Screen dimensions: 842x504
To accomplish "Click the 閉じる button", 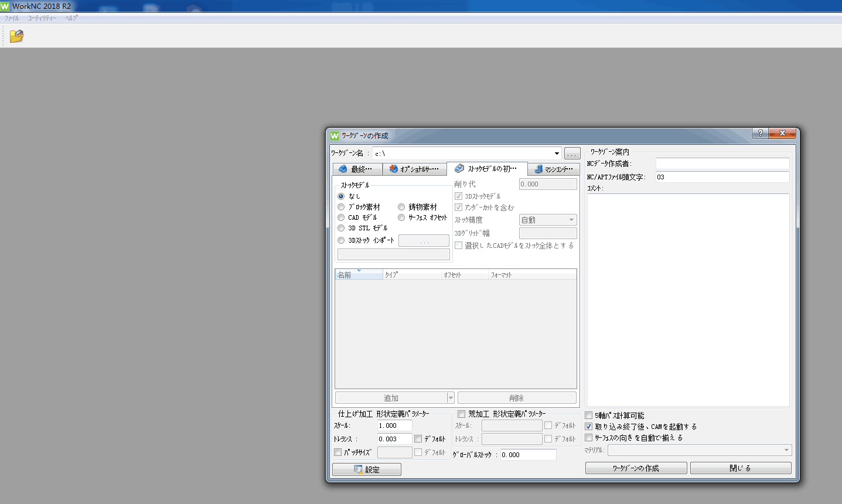I will (741, 468).
